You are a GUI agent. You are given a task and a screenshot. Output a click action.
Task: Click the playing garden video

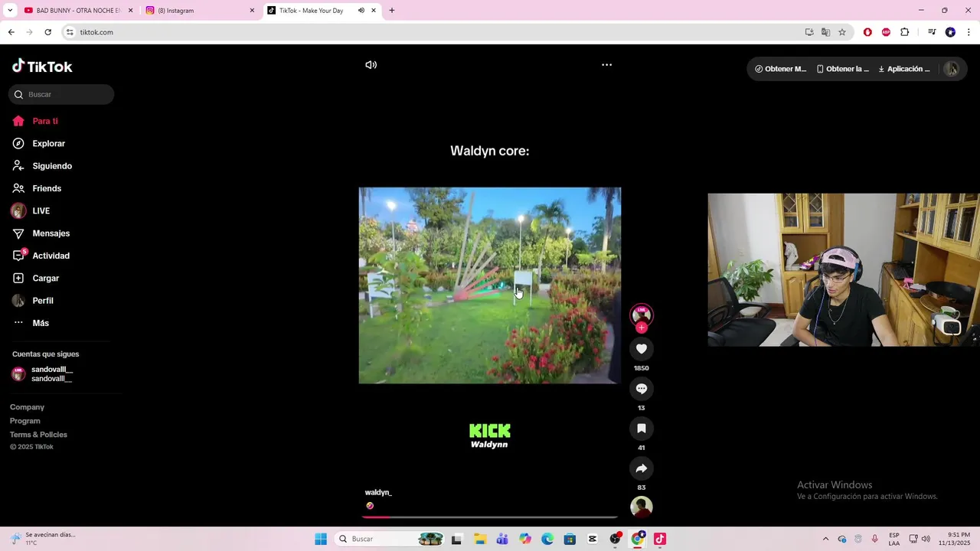click(x=490, y=285)
